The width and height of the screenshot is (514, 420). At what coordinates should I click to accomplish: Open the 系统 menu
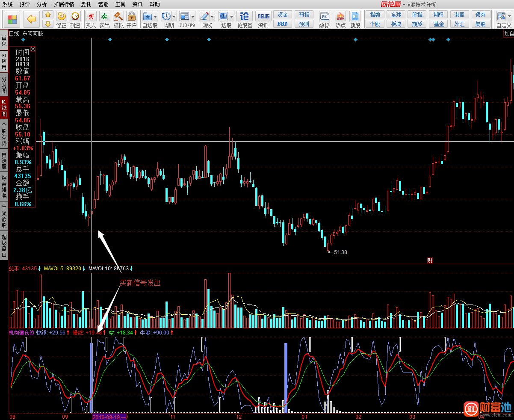tap(8, 4)
